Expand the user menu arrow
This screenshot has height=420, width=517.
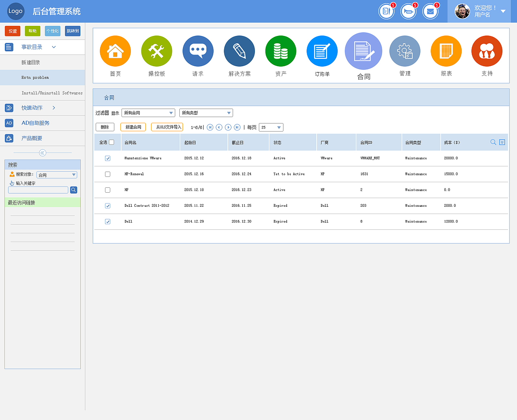coord(503,11)
